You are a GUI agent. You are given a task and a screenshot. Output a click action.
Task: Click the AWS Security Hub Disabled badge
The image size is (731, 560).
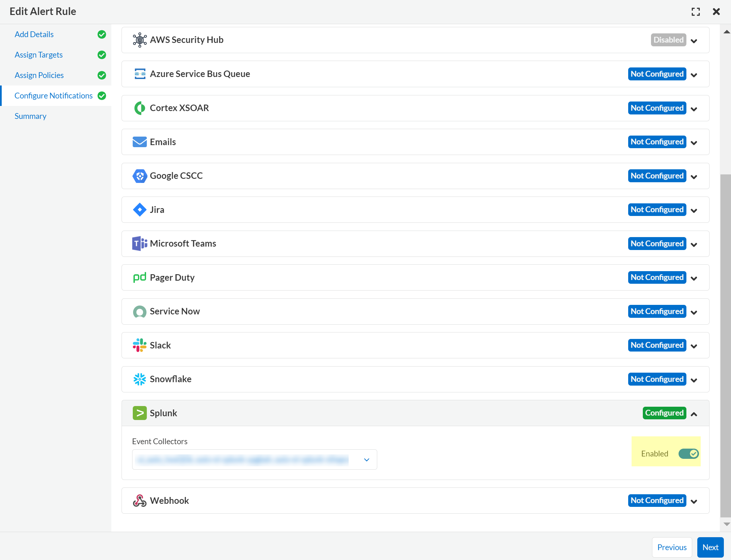click(668, 40)
